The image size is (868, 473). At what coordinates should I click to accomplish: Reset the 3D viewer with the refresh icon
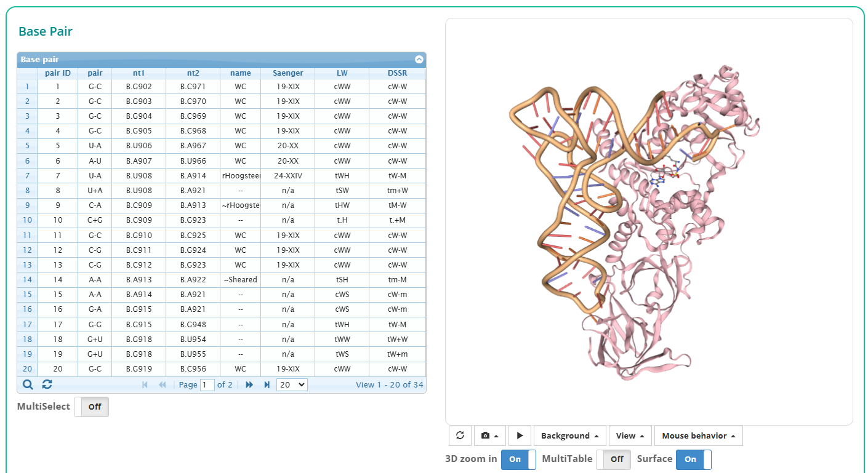tap(460, 435)
